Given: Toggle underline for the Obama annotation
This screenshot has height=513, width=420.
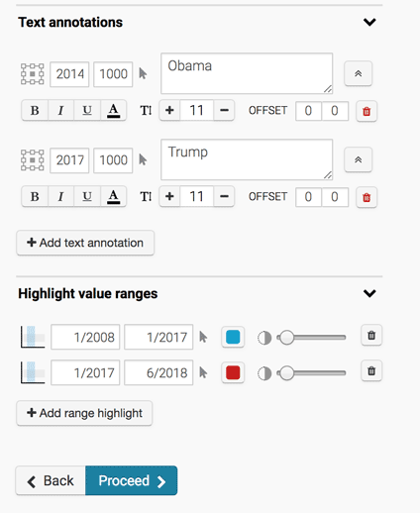Looking at the screenshot, I should point(87,110).
